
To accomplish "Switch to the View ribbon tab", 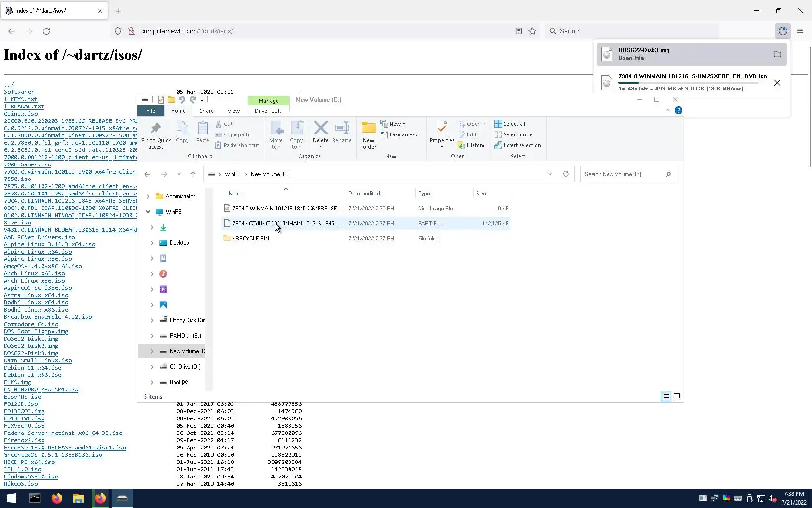I will [x=233, y=111].
